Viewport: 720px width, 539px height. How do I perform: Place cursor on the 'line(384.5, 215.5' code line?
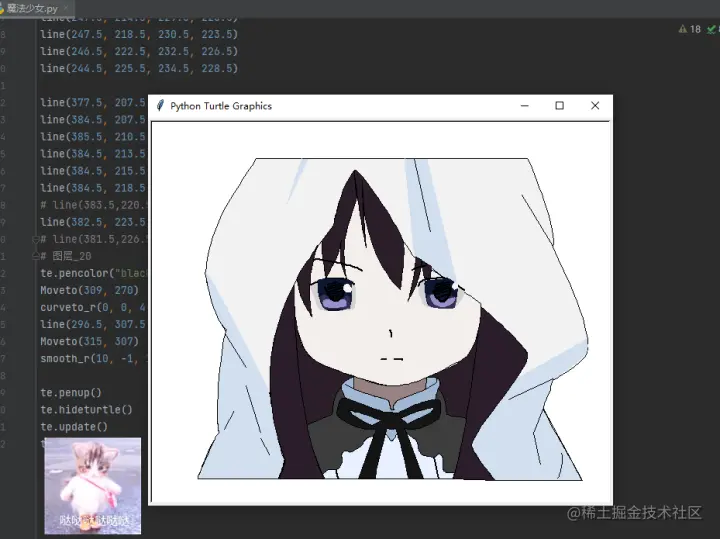[93, 171]
